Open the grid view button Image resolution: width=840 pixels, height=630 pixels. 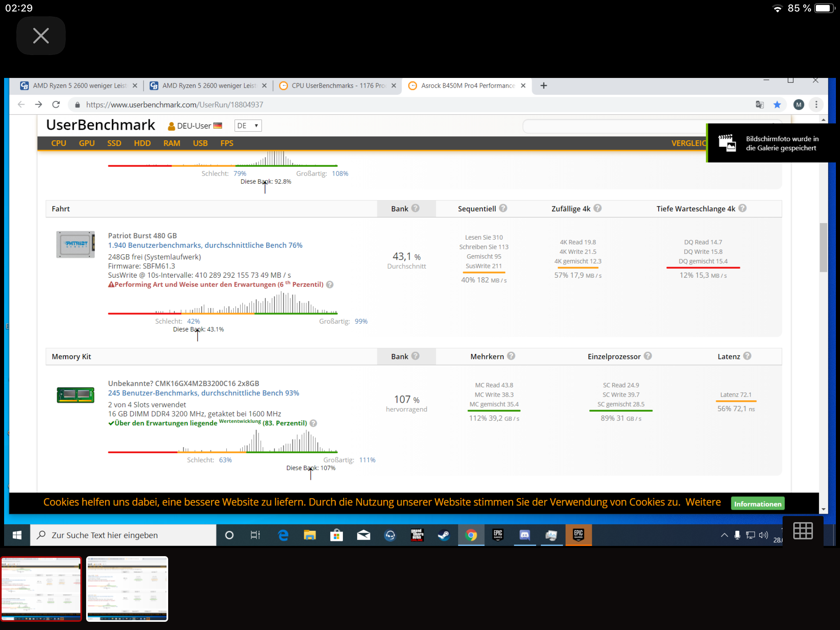pos(803,531)
